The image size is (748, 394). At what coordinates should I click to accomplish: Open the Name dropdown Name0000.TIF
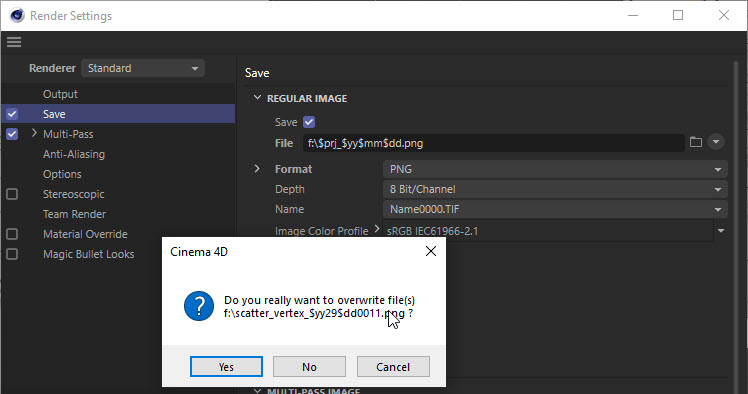(555, 209)
